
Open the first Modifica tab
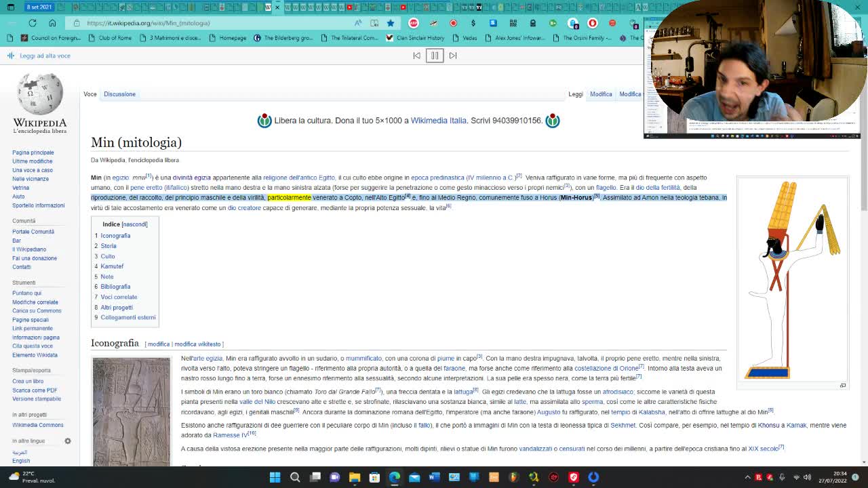601,94
